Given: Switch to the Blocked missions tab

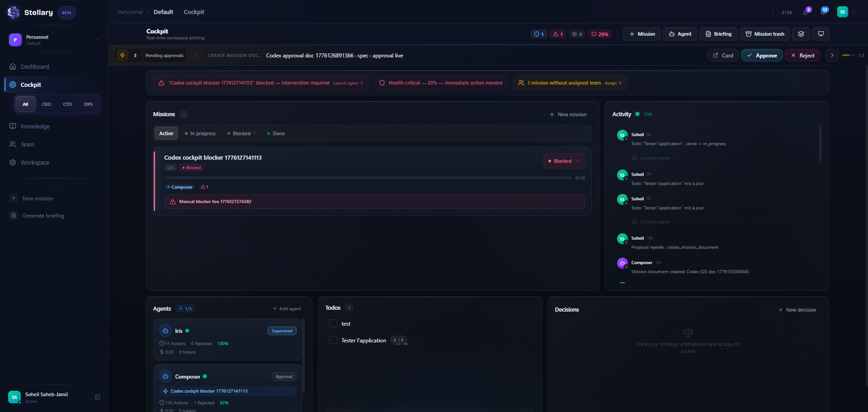Looking at the screenshot, I should [241, 133].
